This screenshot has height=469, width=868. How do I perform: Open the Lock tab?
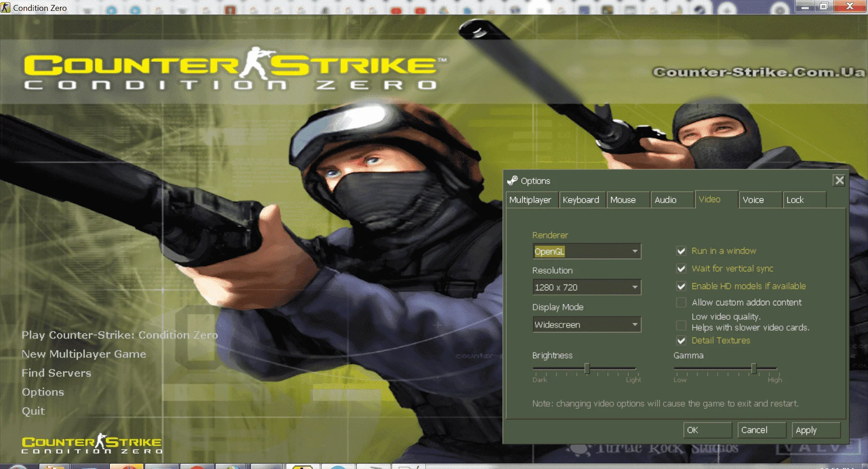[x=805, y=200]
